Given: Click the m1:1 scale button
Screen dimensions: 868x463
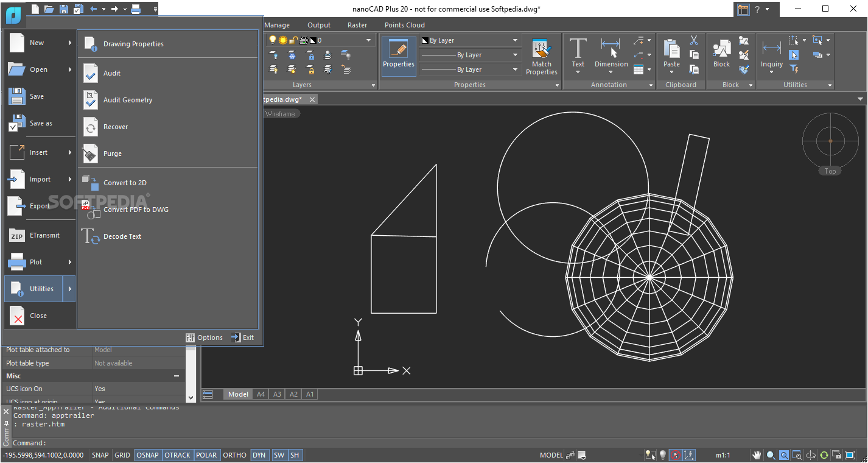Looking at the screenshot, I should [723, 455].
